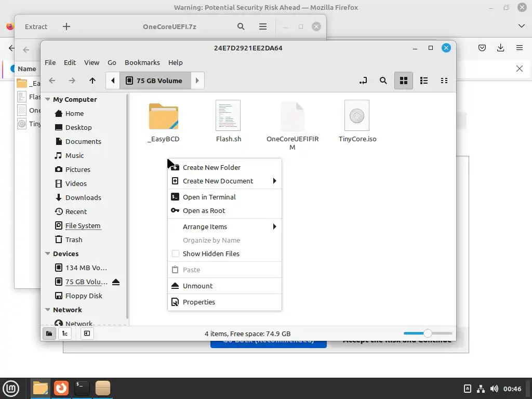The image size is (532, 399).
Task: Toggle location entry path icon
Action: click(x=363, y=81)
